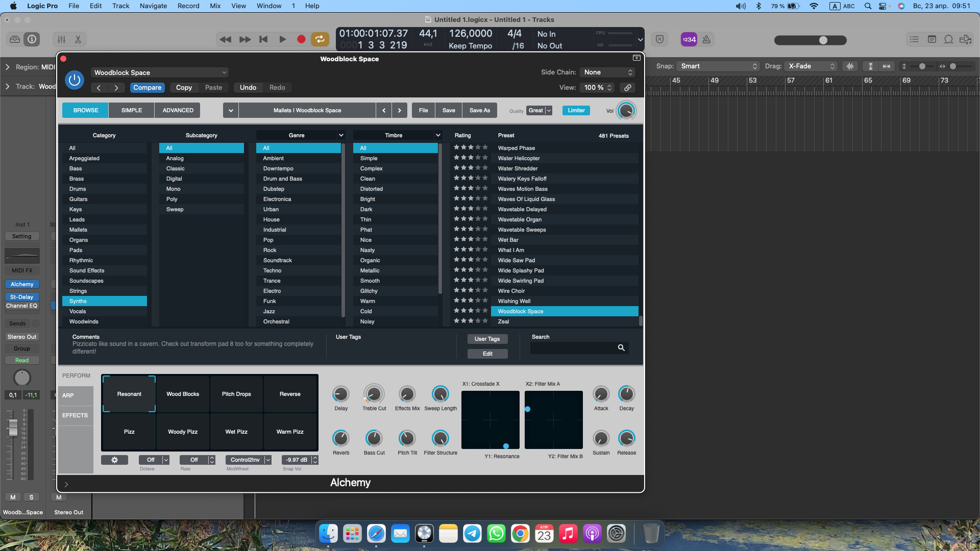This screenshot has width=980, height=551.
Task: Open the Side Chain None dropdown
Action: point(607,72)
